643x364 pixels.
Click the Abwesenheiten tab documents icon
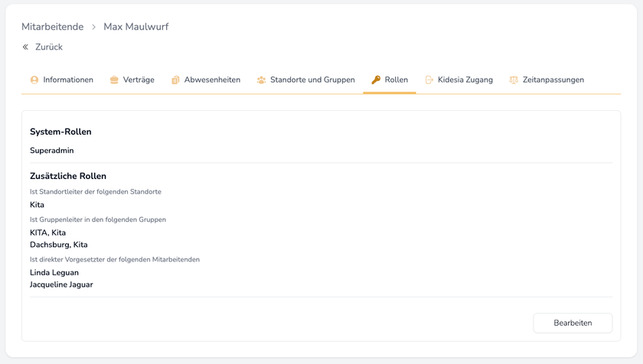pos(175,80)
